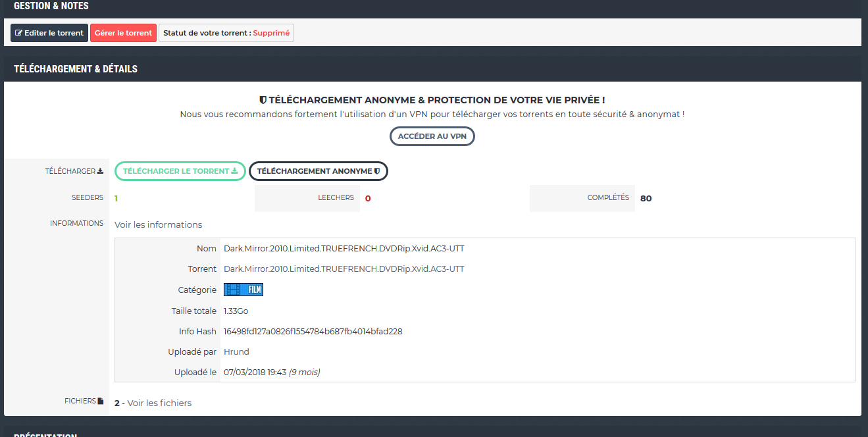This screenshot has height=437, width=868.
Task: Open the torrent name in the Torrent row
Action: (x=344, y=269)
